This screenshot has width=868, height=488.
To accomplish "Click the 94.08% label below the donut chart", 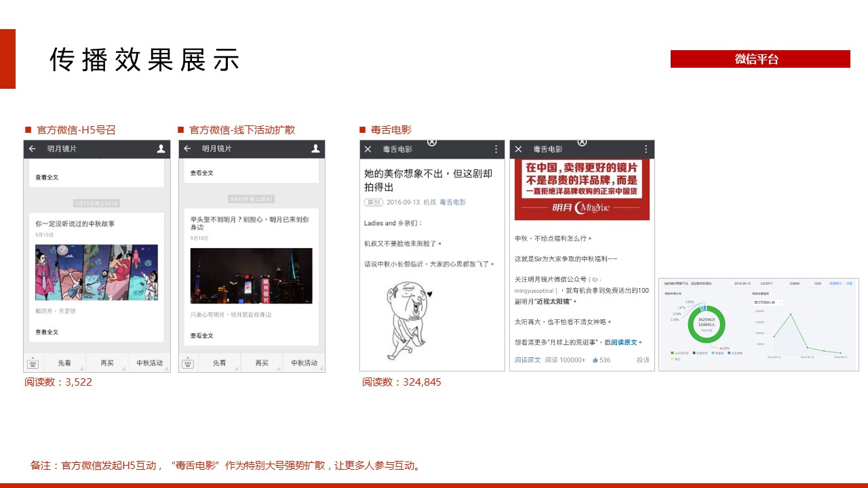I will (724, 348).
